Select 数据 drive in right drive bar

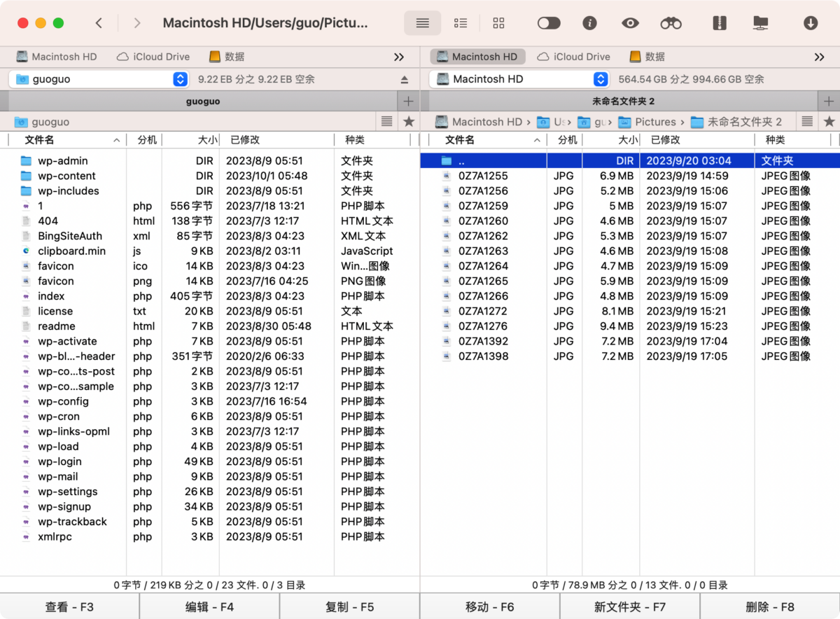[x=647, y=57]
